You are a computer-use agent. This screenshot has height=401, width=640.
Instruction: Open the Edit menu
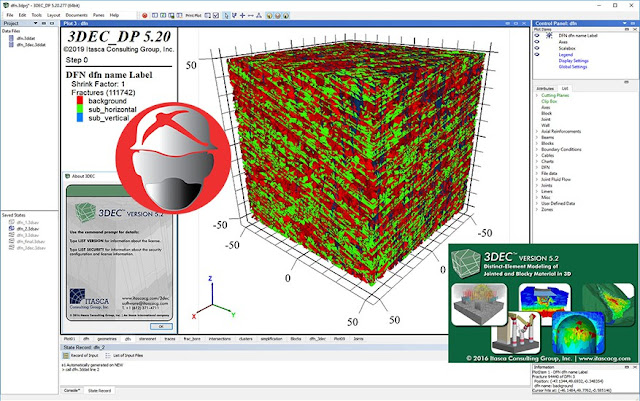point(22,15)
